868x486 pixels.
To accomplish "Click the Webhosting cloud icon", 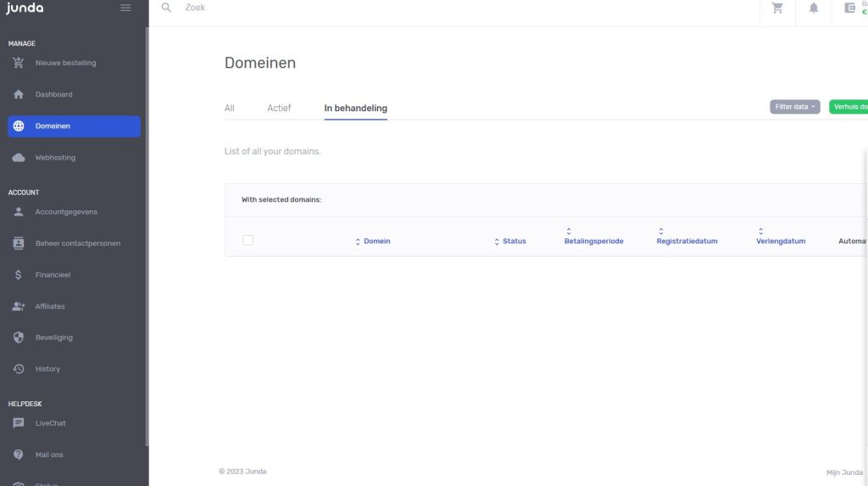I will (x=19, y=158).
